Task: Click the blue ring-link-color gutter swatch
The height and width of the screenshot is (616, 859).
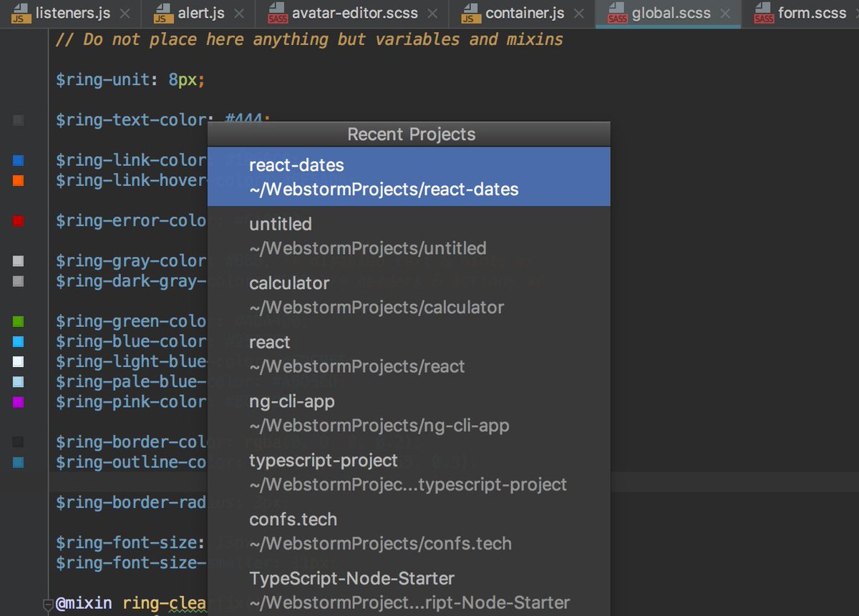Action: pyautogui.click(x=19, y=160)
